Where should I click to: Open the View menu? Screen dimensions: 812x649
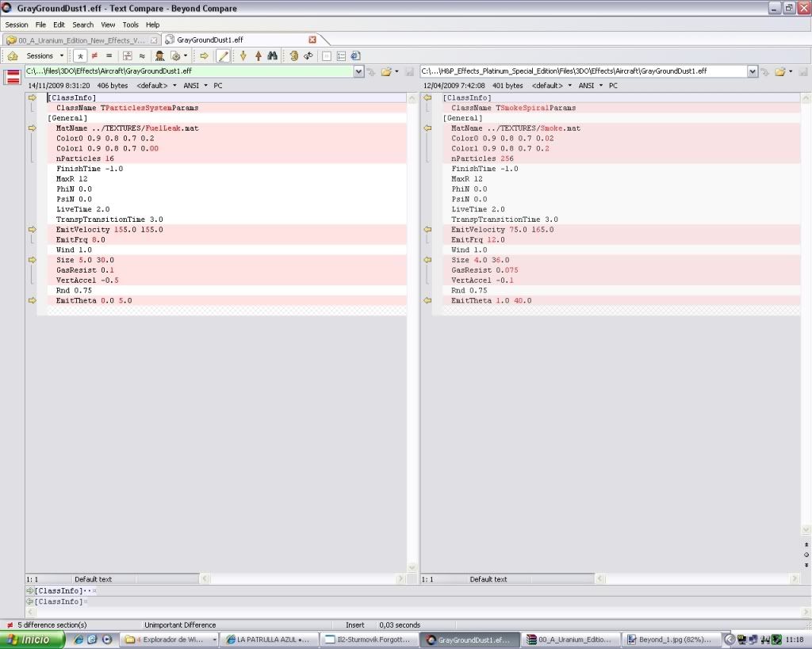tap(108, 25)
